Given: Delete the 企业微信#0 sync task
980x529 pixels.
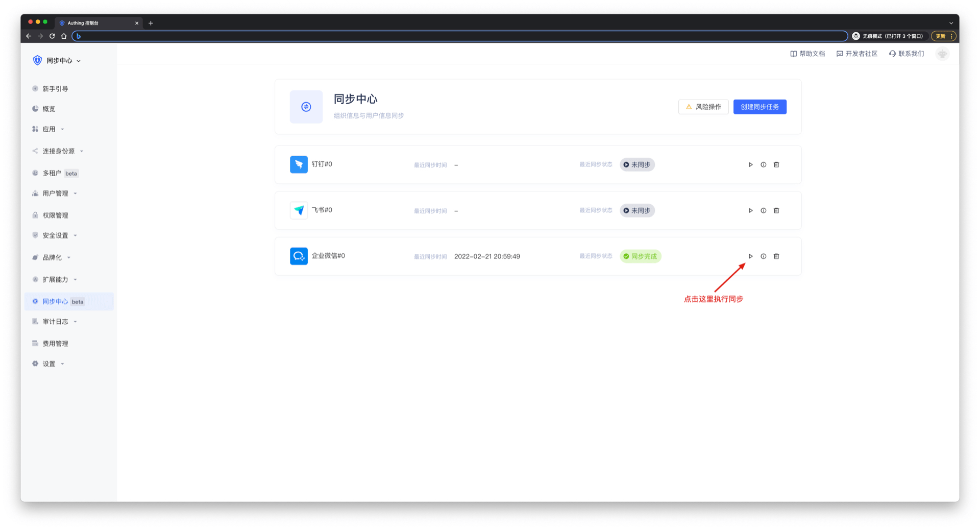Looking at the screenshot, I should (776, 256).
